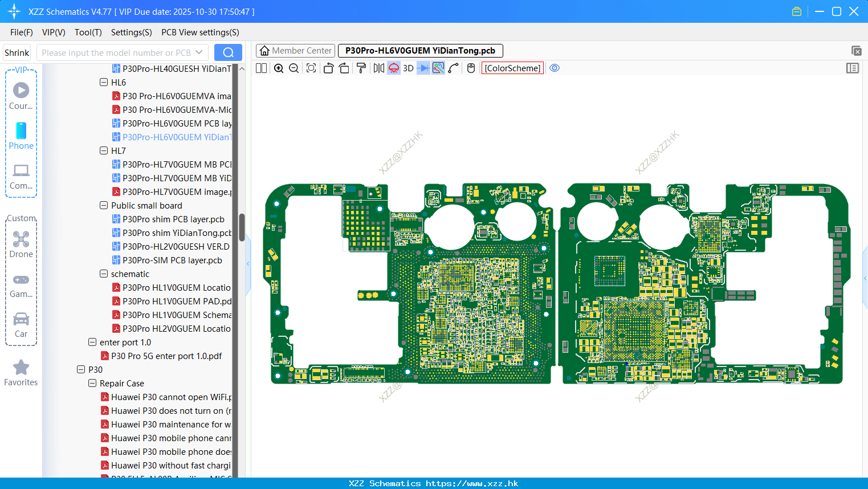
Task: Rotate the board clockwise
Action: pos(344,68)
